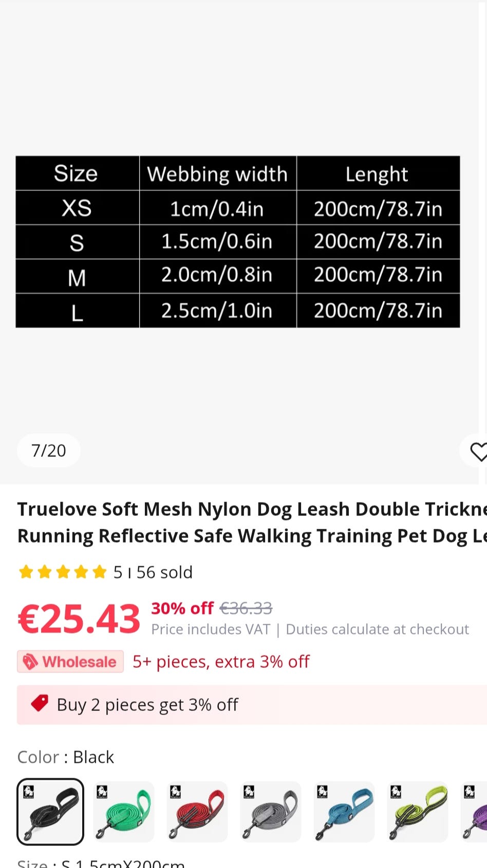This screenshot has width=487, height=868.
Task: Choose the green leash color option
Action: [x=124, y=812]
